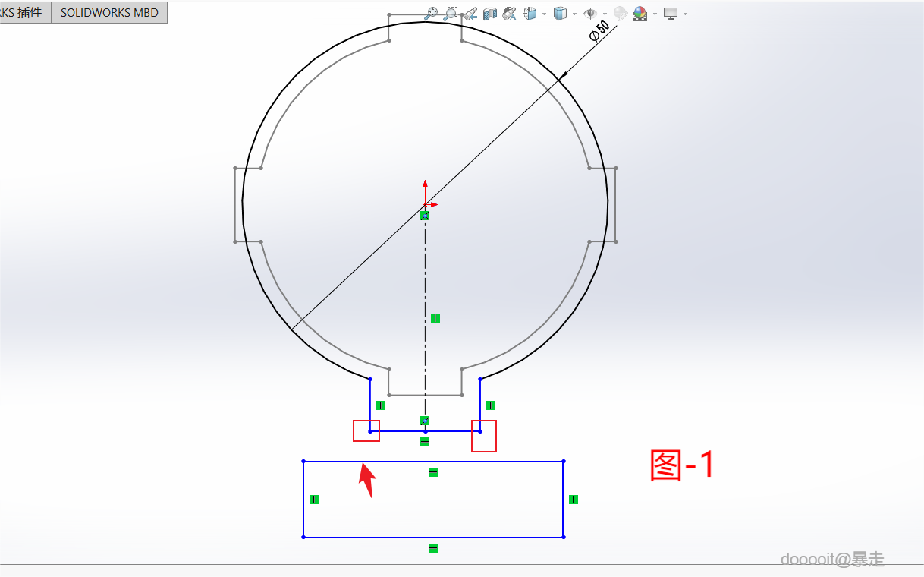Open the Apply Scene dropdown arrow
Image resolution: width=924 pixels, height=577 pixels.
tap(655, 14)
